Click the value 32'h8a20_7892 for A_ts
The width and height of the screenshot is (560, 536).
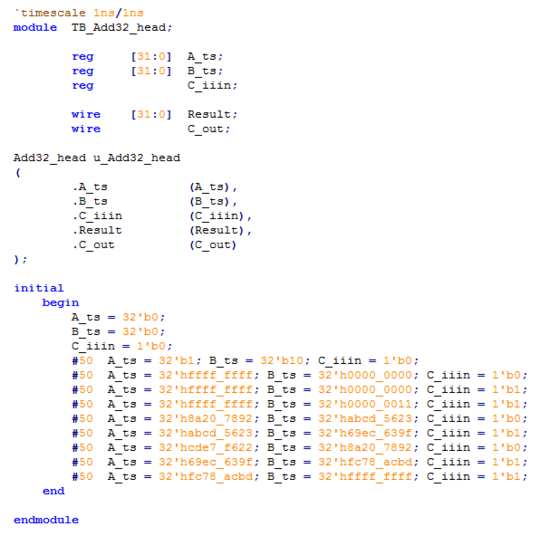(x=205, y=419)
